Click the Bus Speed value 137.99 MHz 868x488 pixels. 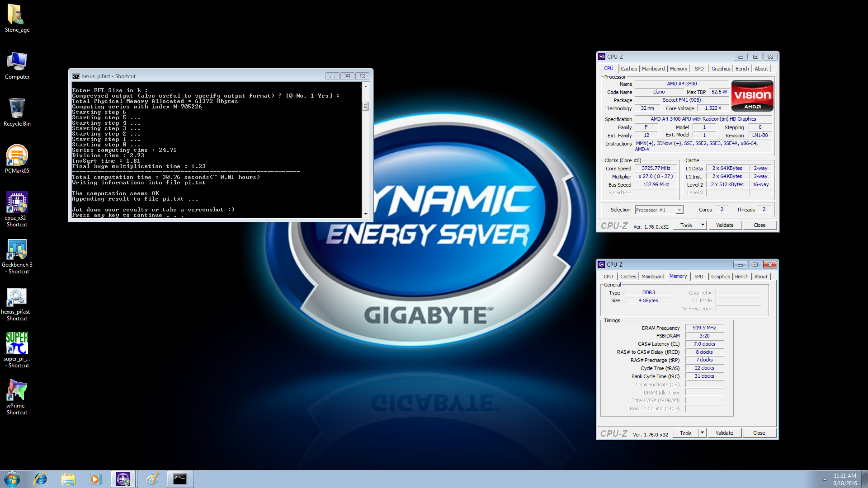point(656,185)
